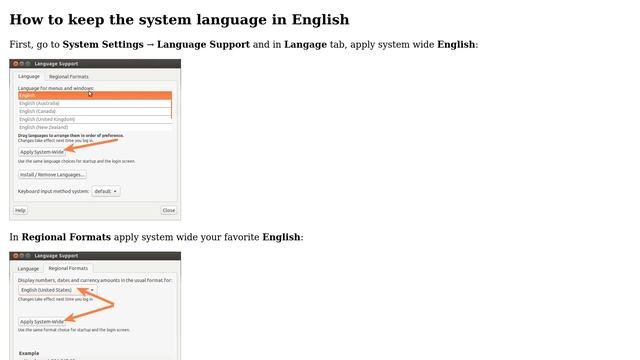Switch to Regional Formats tab above the language list

pyautogui.click(x=69, y=77)
